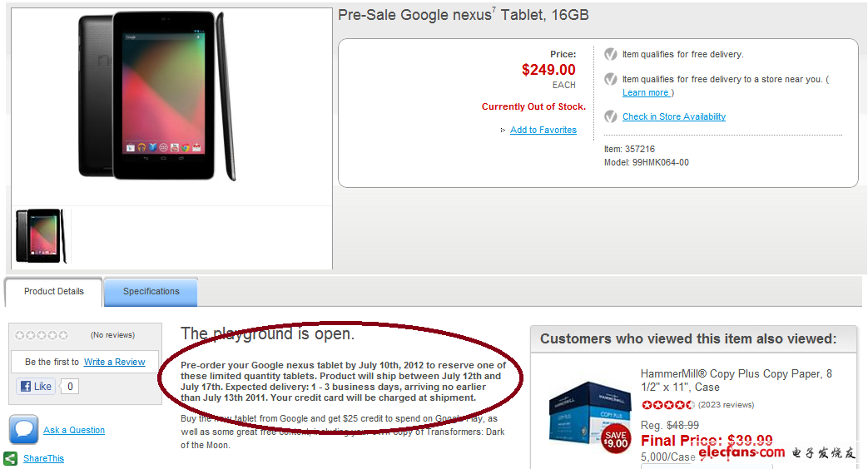This screenshot has width=868, height=469.
Task: Click the free delivery checkmark icon
Action: (611, 54)
